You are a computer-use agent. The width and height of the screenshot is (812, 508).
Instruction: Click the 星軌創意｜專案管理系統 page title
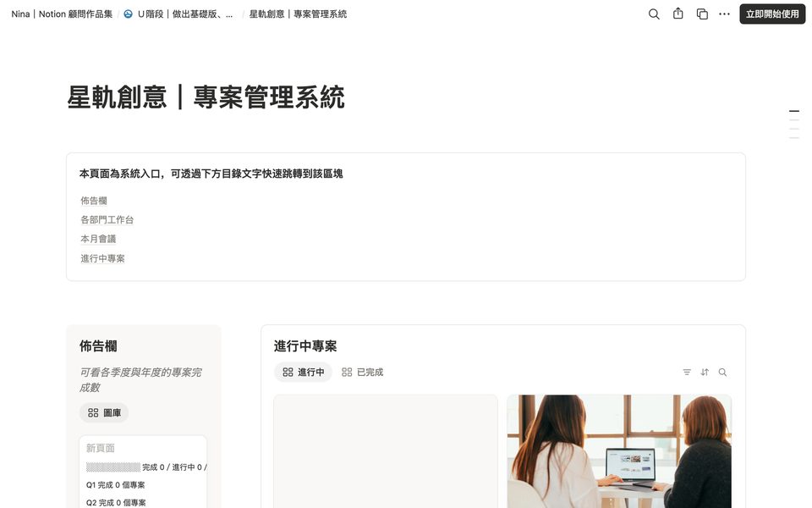[206, 97]
